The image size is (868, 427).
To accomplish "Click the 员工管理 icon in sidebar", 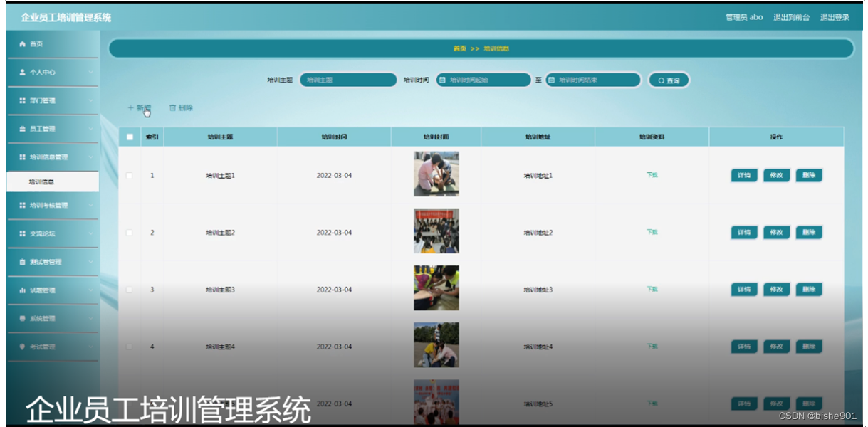I will point(22,130).
